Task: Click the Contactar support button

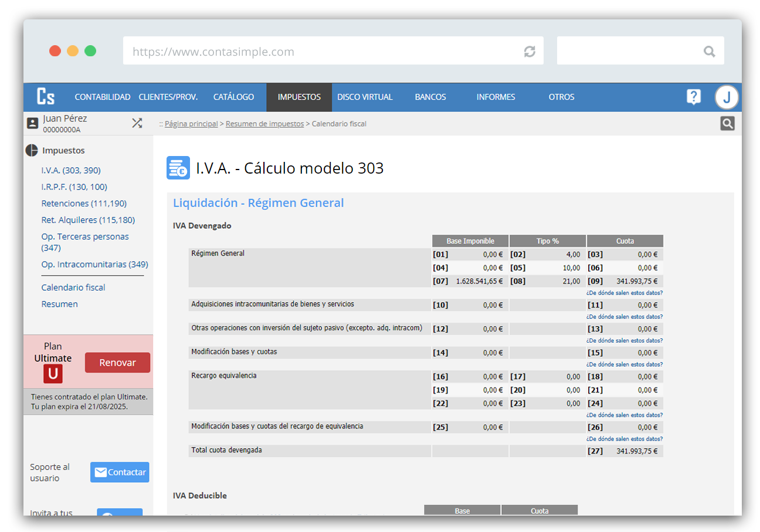Action: (120, 472)
